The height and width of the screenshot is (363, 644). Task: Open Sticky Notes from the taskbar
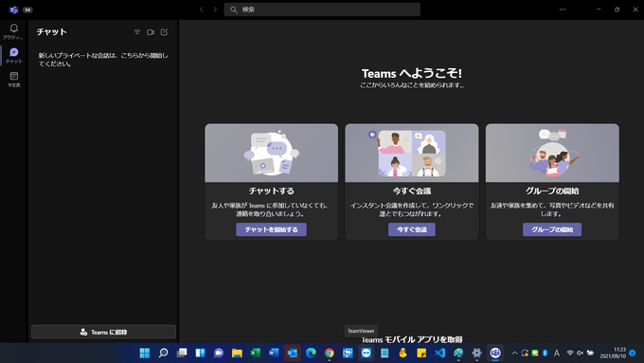click(421, 353)
